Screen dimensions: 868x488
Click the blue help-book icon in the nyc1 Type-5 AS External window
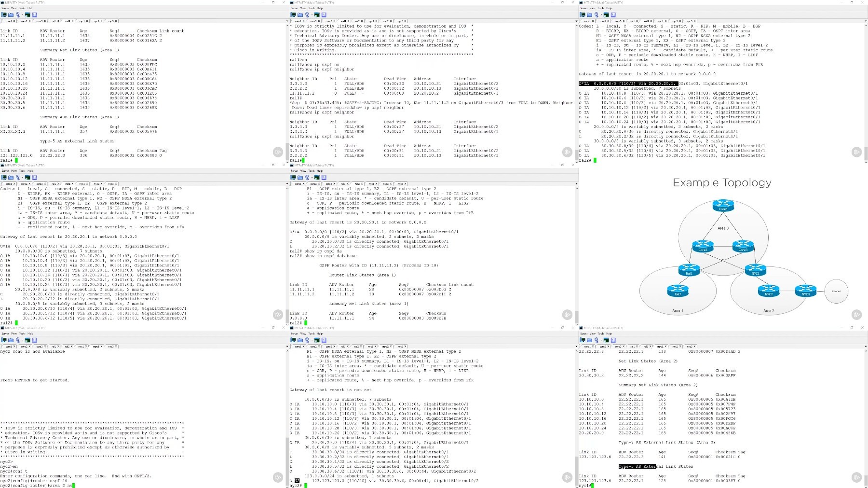(613, 340)
